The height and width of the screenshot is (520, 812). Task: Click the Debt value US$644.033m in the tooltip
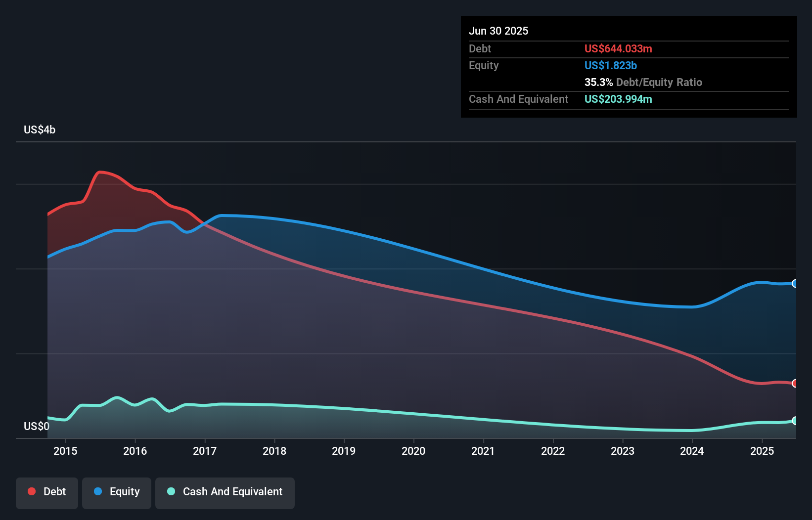(x=618, y=48)
